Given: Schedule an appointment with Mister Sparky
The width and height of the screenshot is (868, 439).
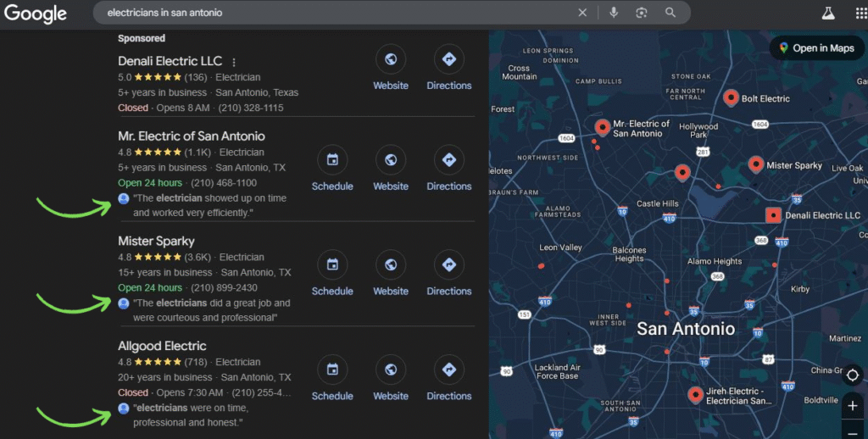Looking at the screenshot, I should pyautogui.click(x=332, y=264).
